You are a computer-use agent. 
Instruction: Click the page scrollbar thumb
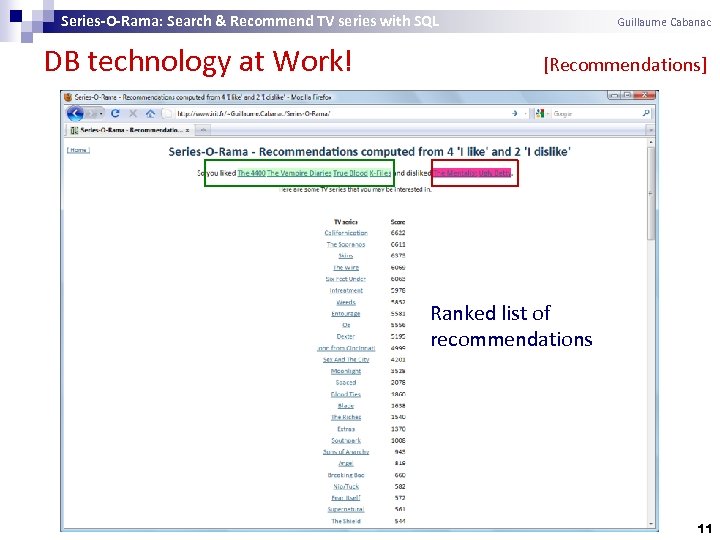click(x=651, y=193)
